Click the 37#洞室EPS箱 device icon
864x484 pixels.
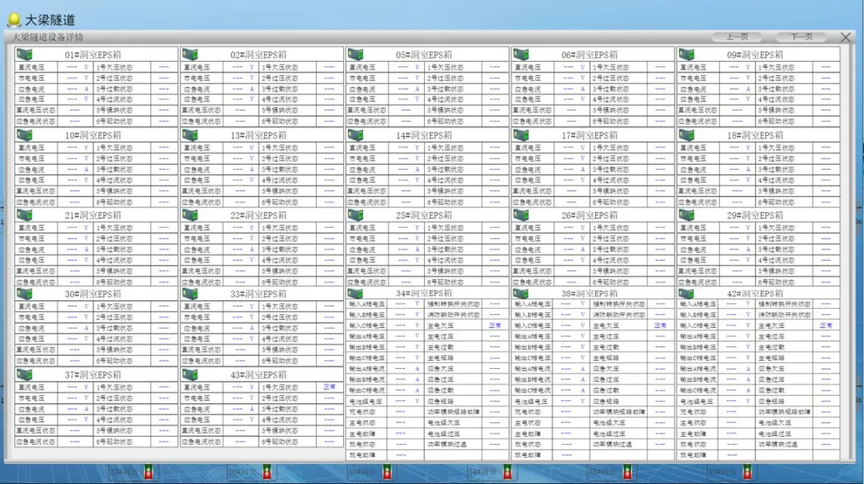tap(24, 375)
